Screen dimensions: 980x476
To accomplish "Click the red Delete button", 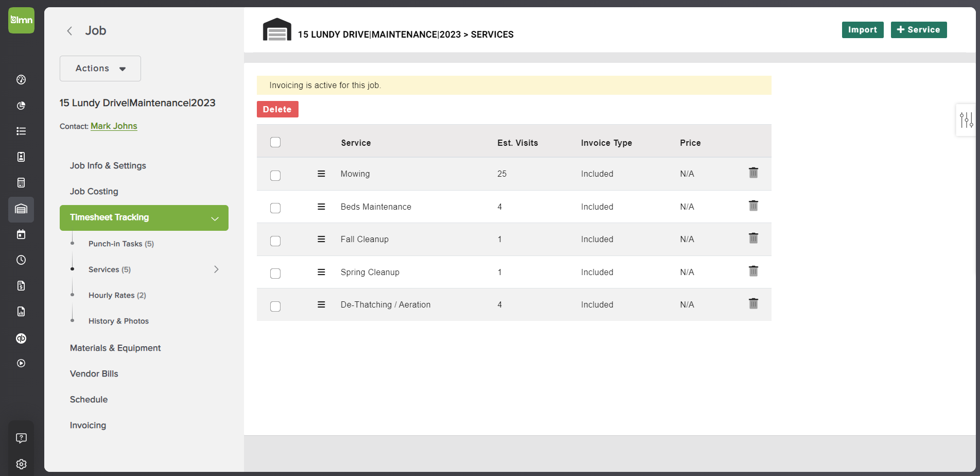I will tap(277, 109).
